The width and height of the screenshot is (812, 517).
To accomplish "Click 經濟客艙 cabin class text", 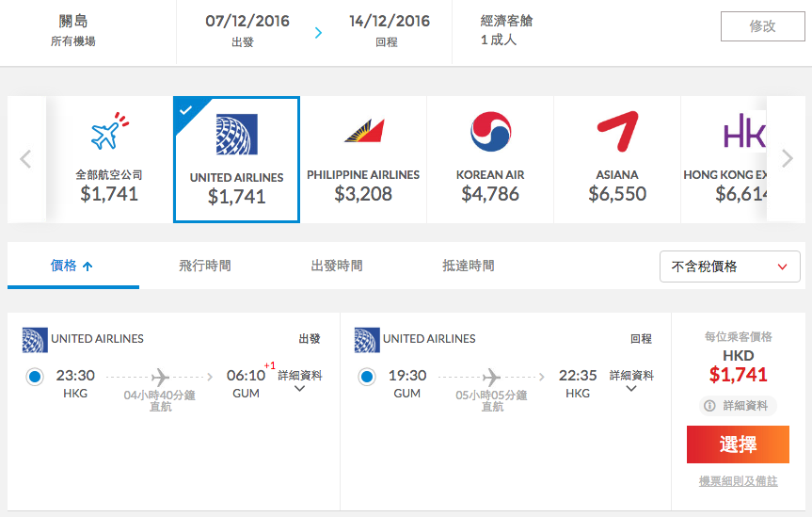I will pos(506,21).
